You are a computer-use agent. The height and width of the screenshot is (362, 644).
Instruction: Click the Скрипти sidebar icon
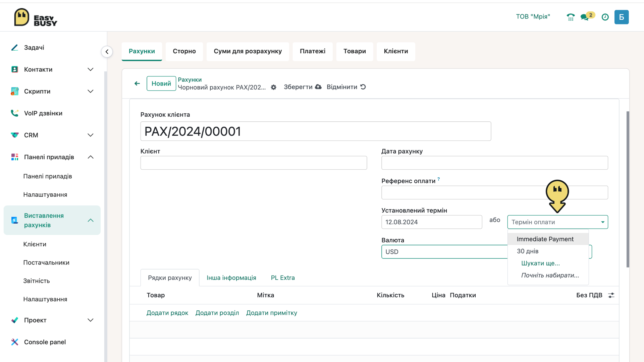tap(14, 91)
